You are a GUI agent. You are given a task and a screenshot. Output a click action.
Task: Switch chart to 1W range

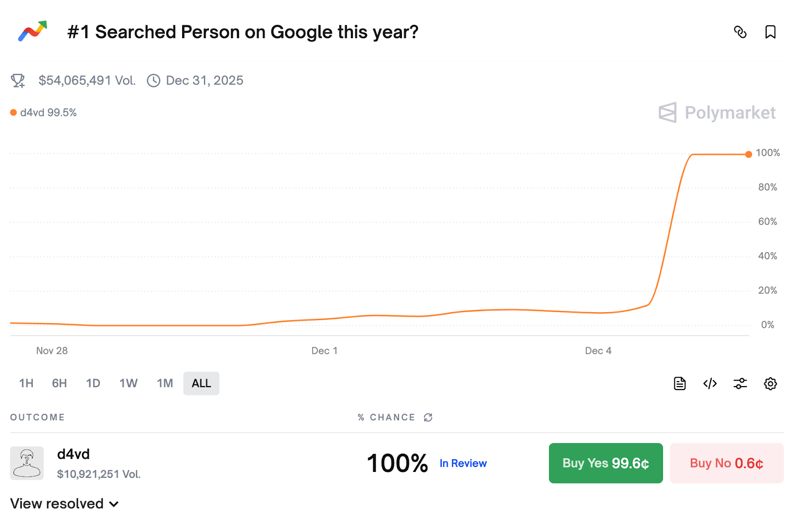pos(129,384)
